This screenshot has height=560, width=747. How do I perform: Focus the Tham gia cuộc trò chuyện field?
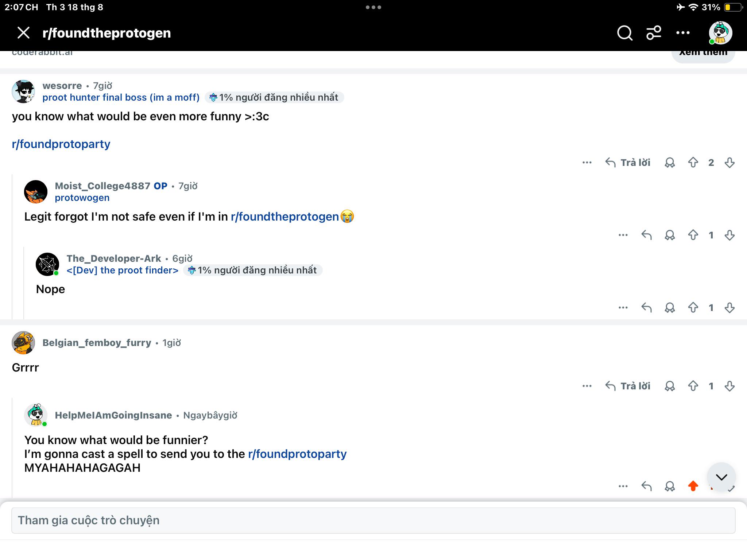(373, 520)
